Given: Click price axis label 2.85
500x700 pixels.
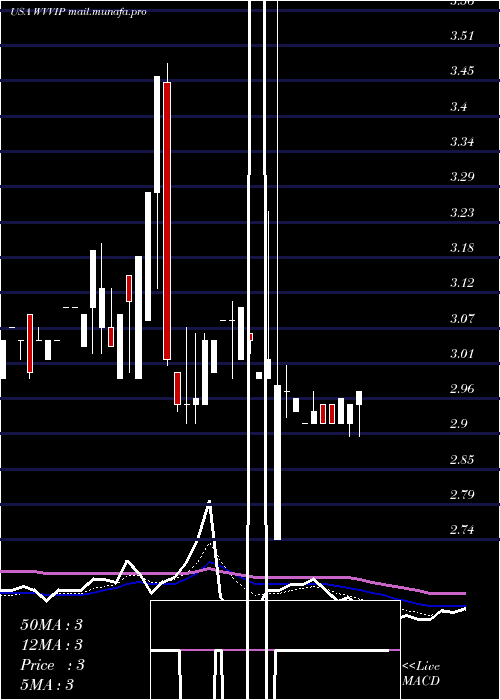Looking at the screenshot, I should 462,460.
